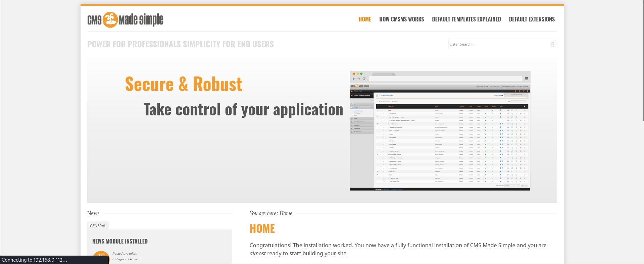Click the page vertical scrollbar
This screenshot has width=644, height=264.
click(642, 60)
